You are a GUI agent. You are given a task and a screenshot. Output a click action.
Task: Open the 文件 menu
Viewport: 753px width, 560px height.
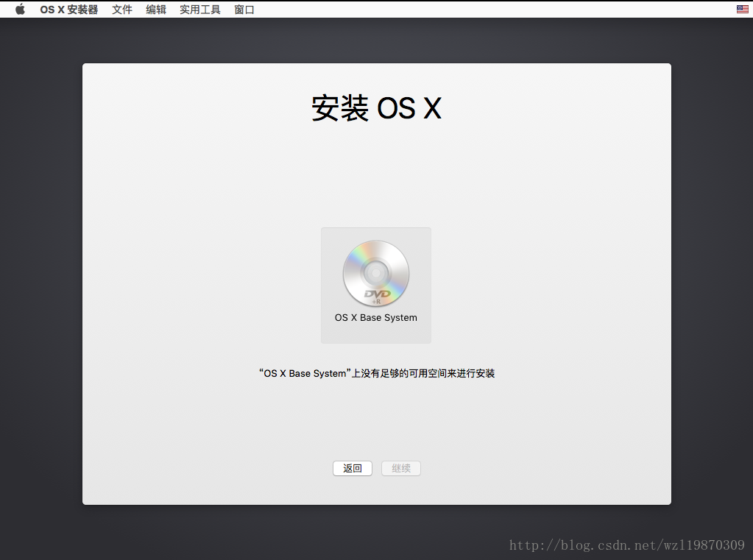pos(122,10)
